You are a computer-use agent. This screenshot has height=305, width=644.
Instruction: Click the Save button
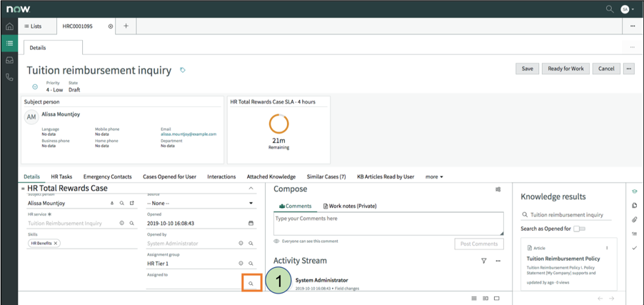click(x=528, y=69)
